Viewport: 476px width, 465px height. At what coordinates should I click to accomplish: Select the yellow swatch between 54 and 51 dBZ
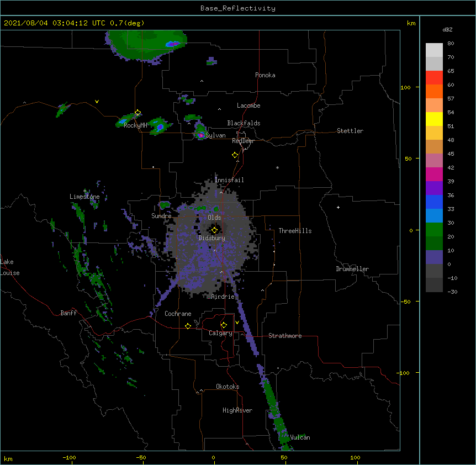[434, 119]
